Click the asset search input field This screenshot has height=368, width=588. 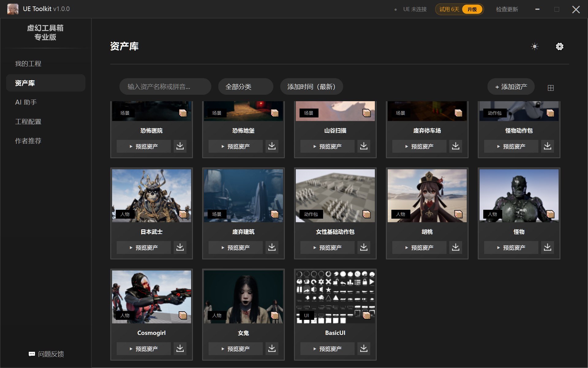tap(165, 86)
